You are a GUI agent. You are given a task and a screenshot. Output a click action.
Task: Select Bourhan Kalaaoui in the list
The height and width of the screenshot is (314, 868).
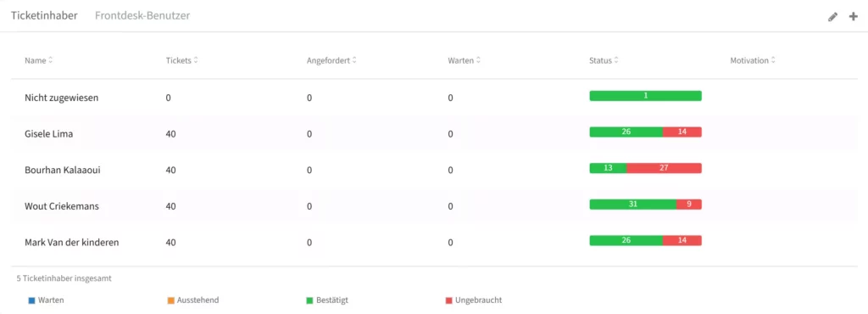pyautogui.click(x=63, y=170)
